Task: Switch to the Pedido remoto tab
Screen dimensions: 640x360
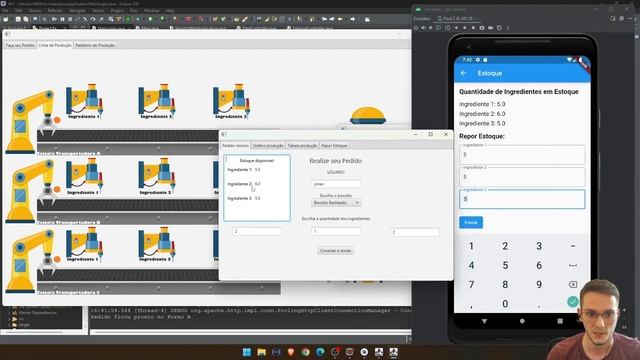Action: pyautogui.click(x=235, y=146)
